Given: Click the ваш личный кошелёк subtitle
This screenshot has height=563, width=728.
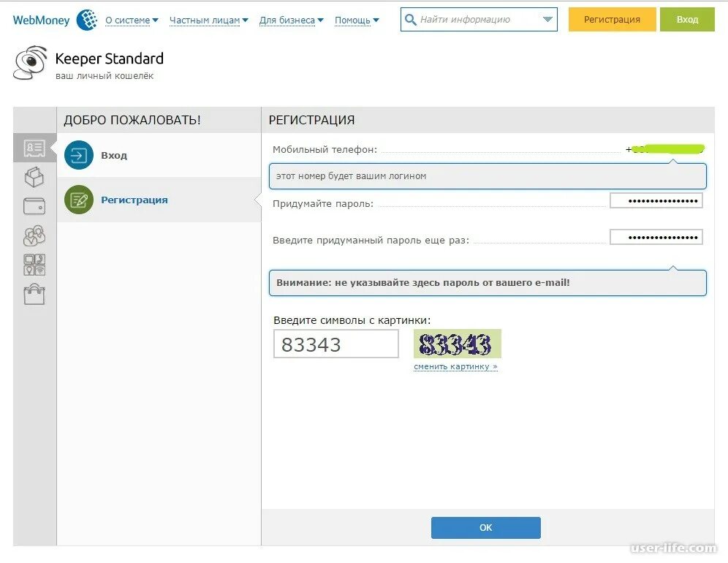Looking at the screenshot, I should tap(105, 76).
